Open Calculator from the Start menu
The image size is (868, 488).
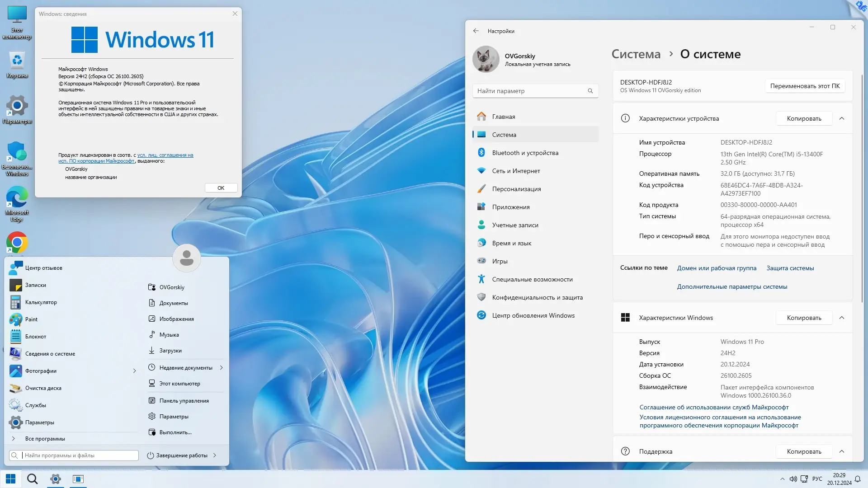pos(41,302)
